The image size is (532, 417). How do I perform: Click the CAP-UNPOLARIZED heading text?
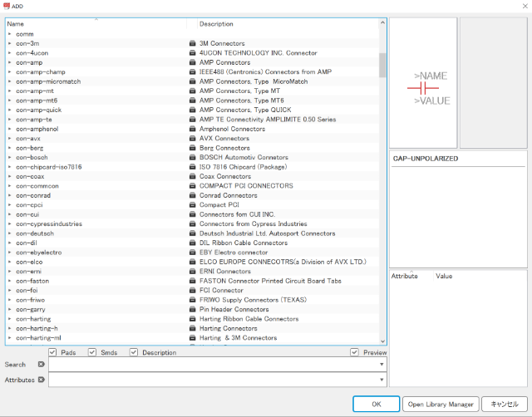426,159
